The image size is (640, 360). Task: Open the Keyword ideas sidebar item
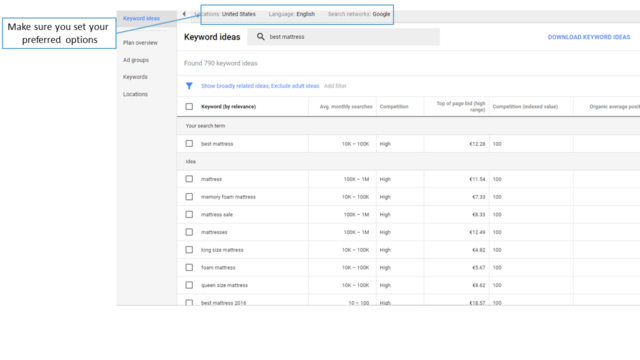tap(141, 18)
